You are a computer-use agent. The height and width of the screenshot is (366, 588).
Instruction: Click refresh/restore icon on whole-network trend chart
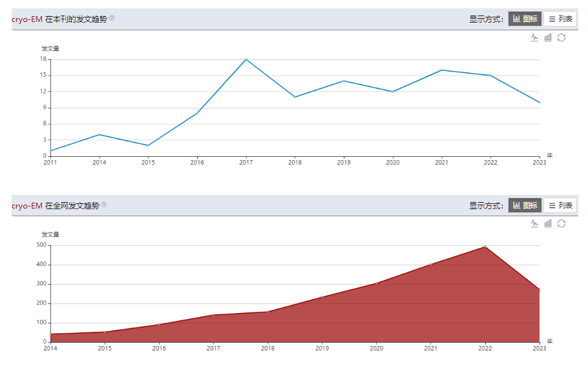(562, 223)
